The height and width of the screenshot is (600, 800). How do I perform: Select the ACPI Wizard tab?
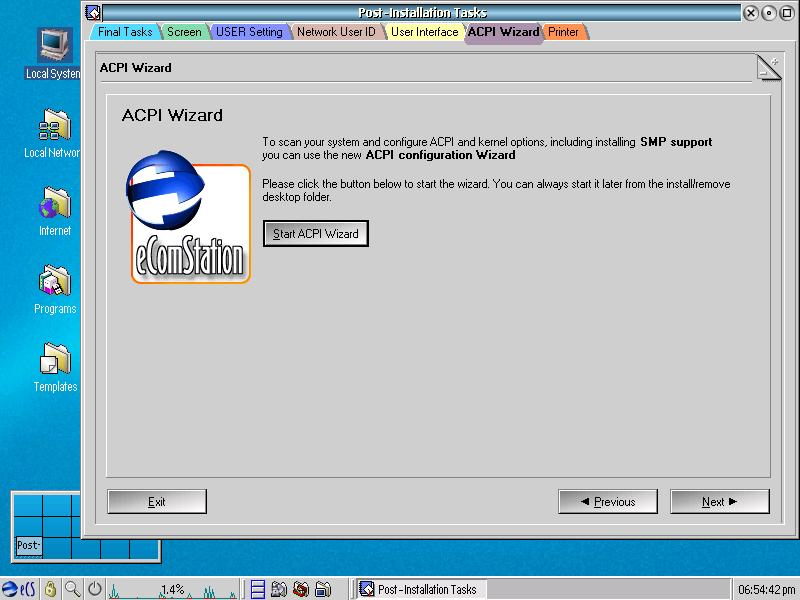(x=504, y=32)
